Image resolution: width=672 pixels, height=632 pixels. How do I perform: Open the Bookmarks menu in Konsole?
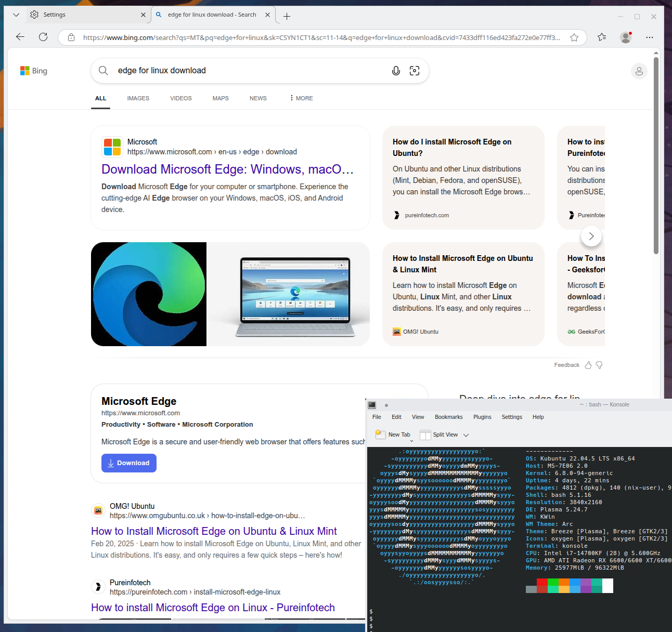click(449, 417)
